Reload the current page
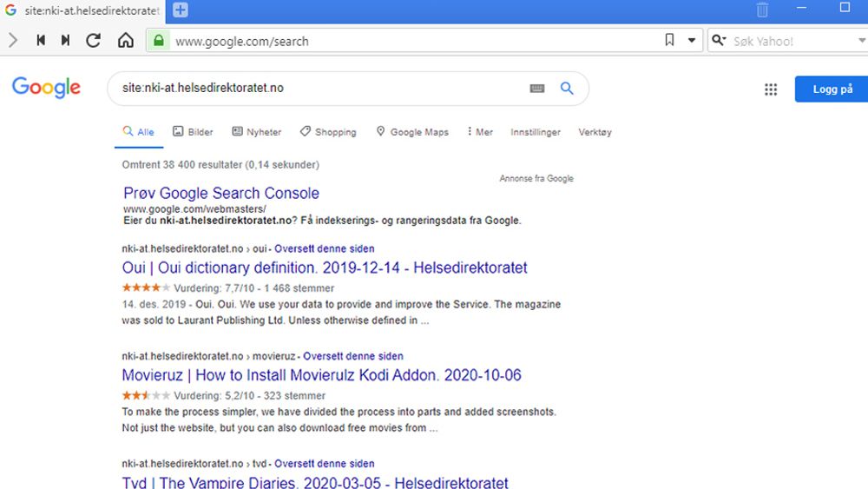Image resolution: width=868 pixels, height=489 pixels. pos(93,40)
